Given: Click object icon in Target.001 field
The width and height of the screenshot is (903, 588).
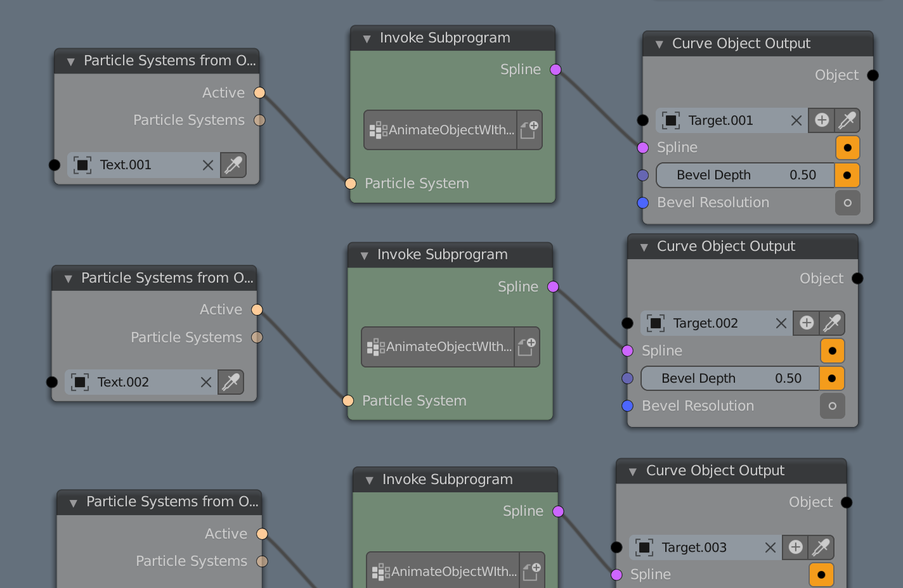Looking at the screenshot, I should tap(671, 120).
